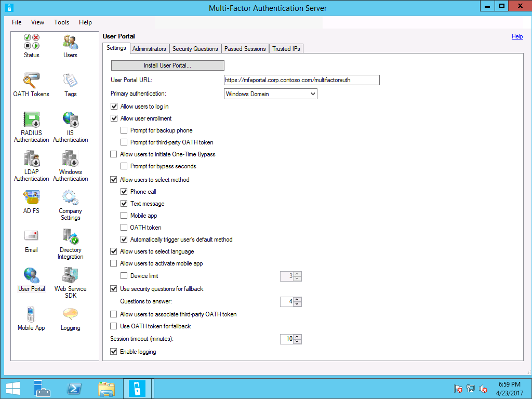Screen dimensions: 532x399
Task: Uncheck the Enable logging checkbox
Action: 114,352
